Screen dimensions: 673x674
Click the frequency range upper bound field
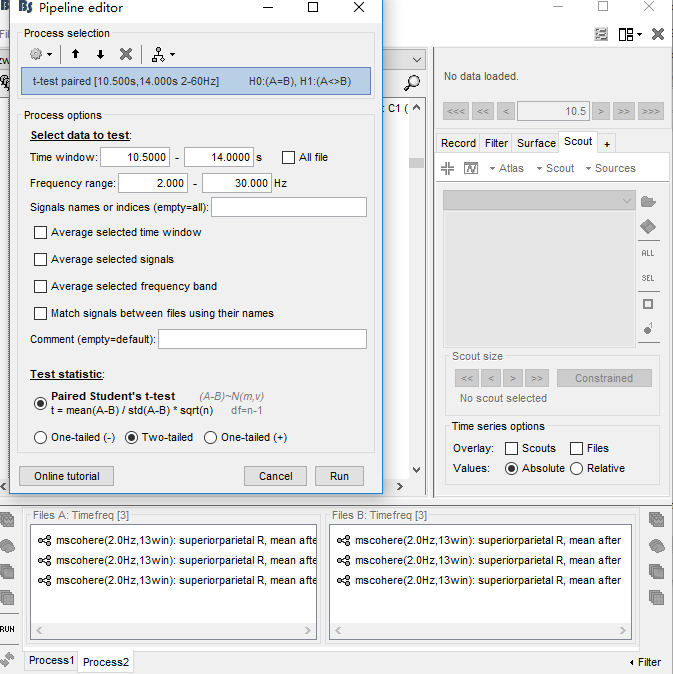coord(237,183)
